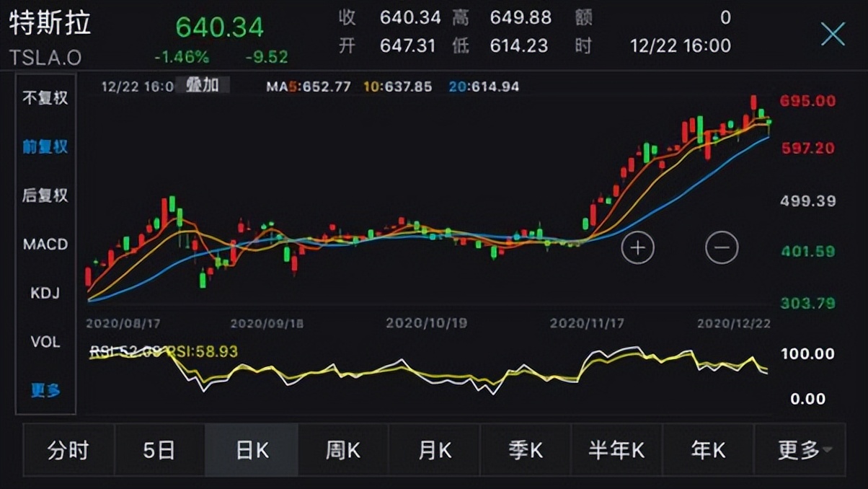Image resolution: width=868 pixels, height=489 pixels.
Task: Click the 2020/09/18 date label
Action: click(267, 323)
